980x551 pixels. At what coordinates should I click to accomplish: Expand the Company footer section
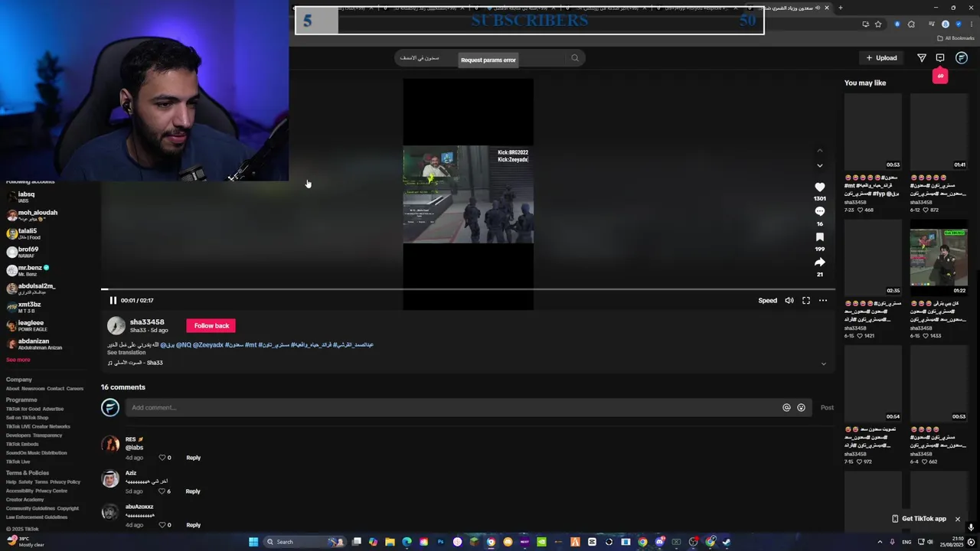click(x=19, y=380)
